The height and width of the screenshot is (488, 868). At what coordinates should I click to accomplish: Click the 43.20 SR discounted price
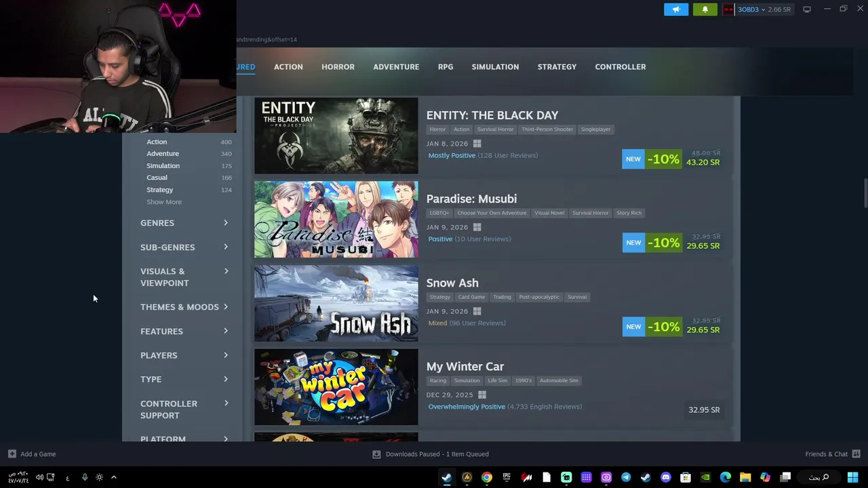point(703,163)
